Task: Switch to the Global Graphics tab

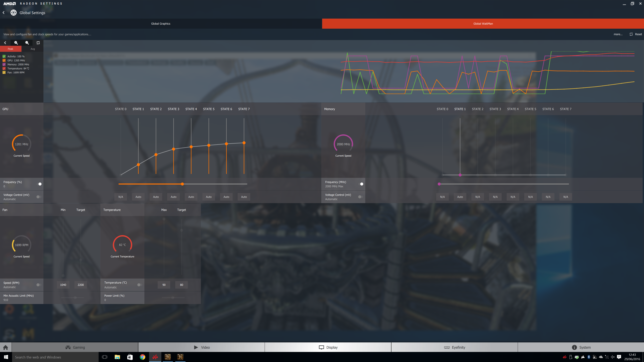Action: 161,23
